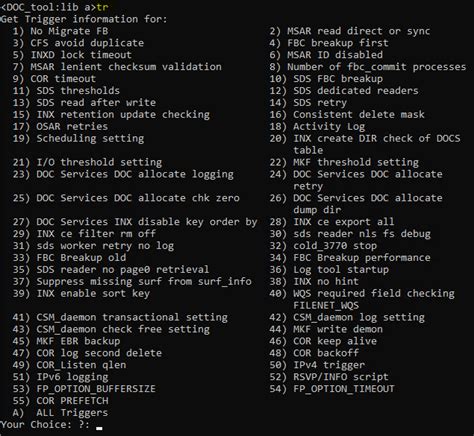474x436 pixels.
Task: Select 'MSAR read direct or sync' entry
Action: tap(358, 31)
